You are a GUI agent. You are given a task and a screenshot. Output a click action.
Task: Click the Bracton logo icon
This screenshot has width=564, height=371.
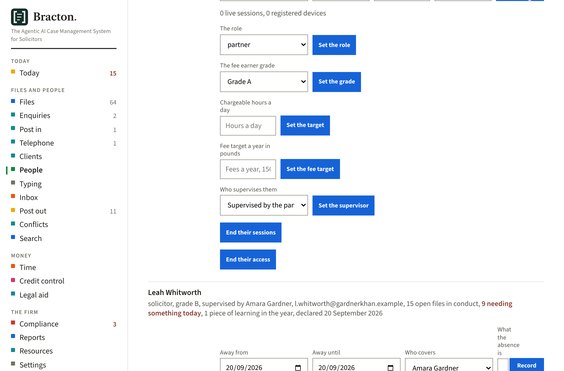click(19, 17)
